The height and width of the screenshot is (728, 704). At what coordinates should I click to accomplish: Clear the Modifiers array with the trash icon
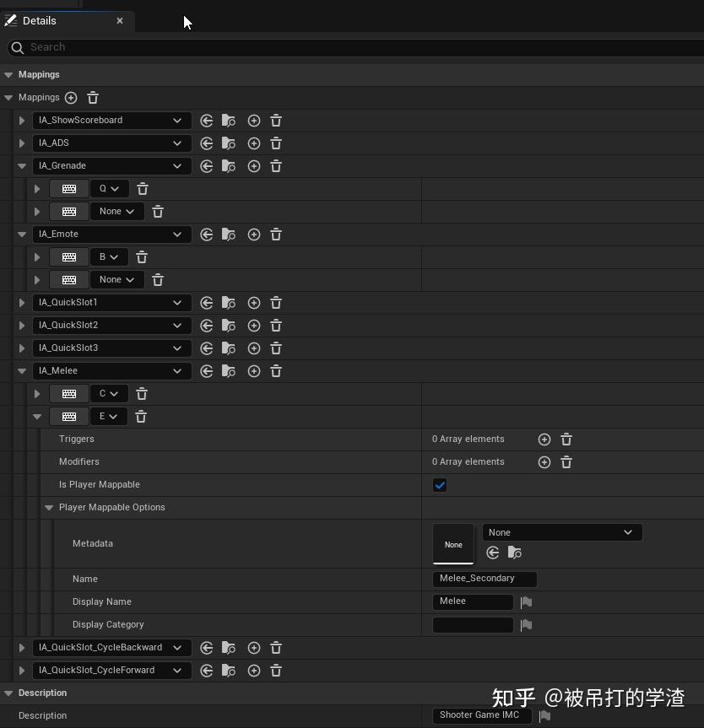tap(566, 461)
